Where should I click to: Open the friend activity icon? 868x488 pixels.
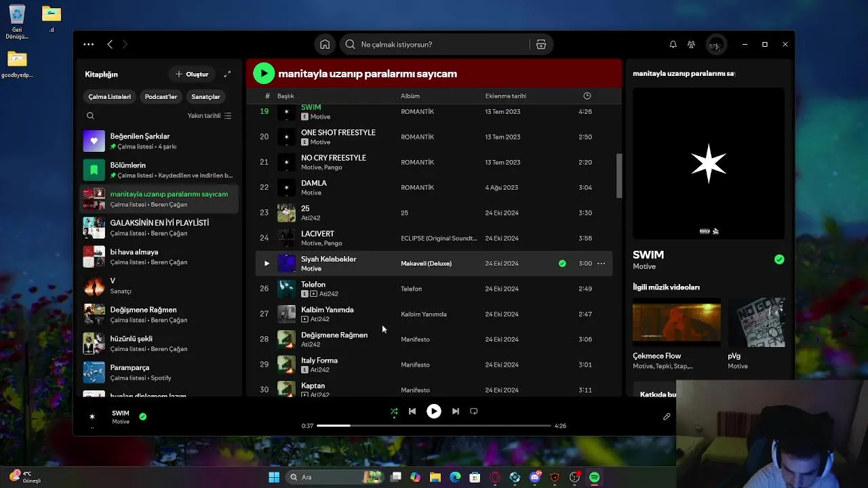[691, 44]
